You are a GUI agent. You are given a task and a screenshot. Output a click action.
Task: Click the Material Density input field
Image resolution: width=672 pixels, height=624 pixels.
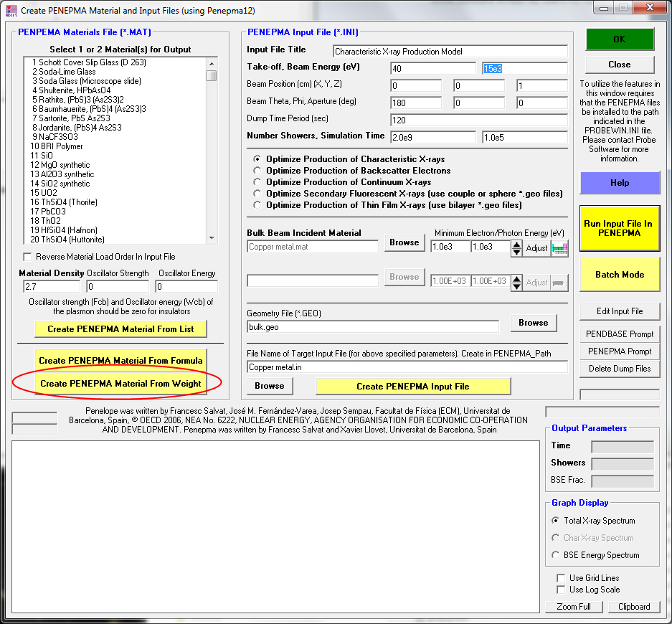49,287
